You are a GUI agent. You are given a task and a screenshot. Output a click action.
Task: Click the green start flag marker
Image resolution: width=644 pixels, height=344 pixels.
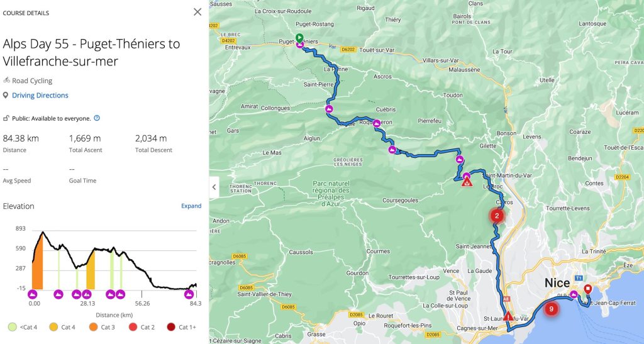point(299,37)
